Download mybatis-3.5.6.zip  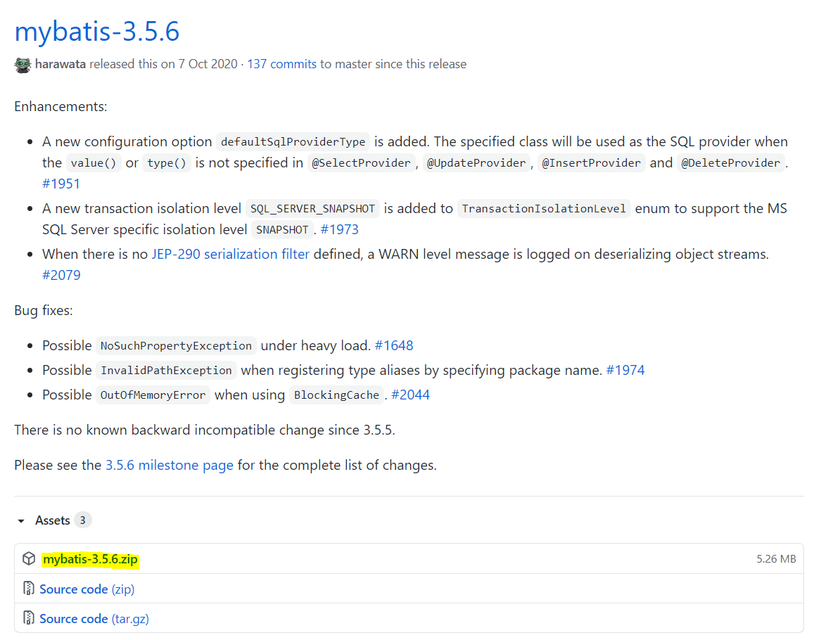[90, 559]
